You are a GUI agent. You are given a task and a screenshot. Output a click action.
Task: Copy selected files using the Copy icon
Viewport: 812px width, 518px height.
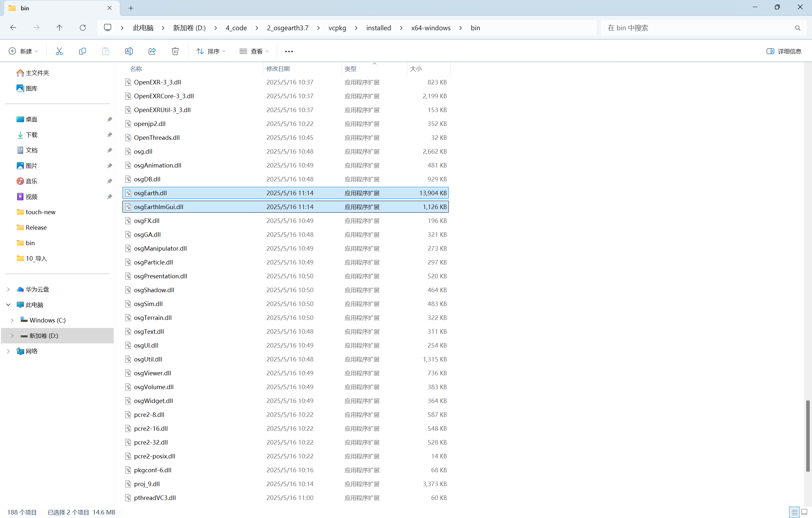click(82, 51)
